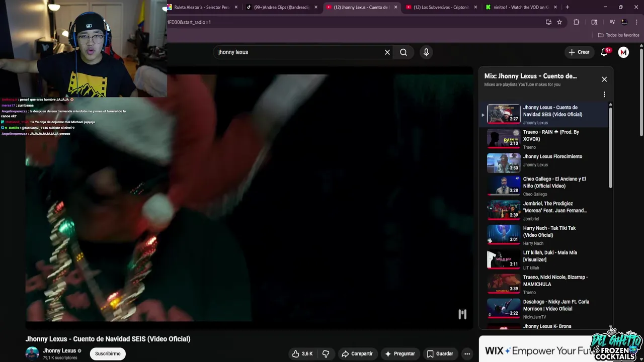
Task: Close the Mix playlist panel
Action: (604, 79)
